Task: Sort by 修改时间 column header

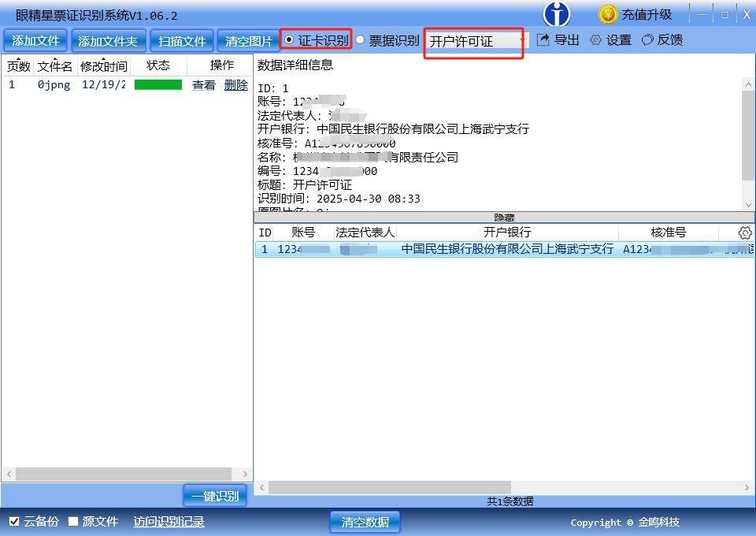Action: point(104,65)
